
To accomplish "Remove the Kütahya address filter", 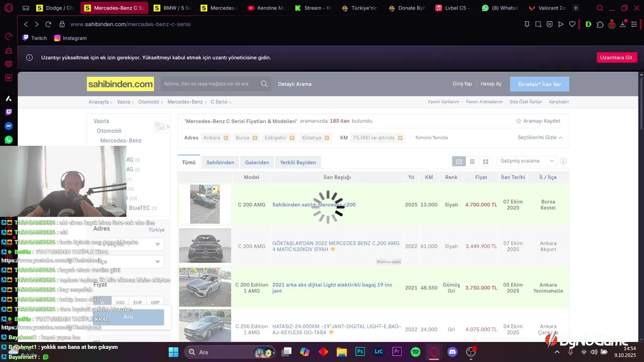I will (x=327, y=138).
